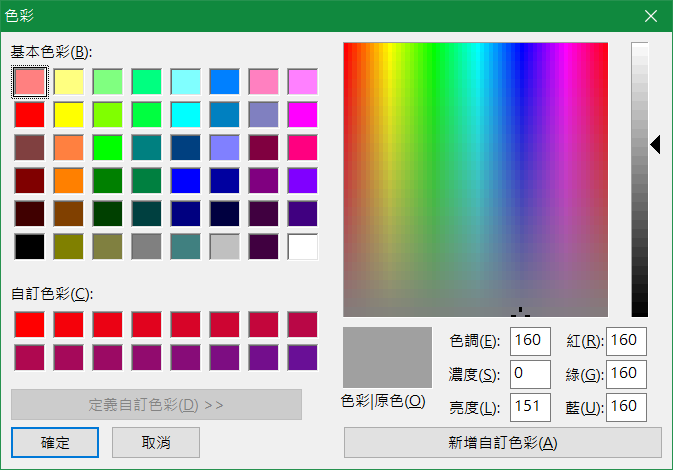The height and width of the screenshot is (470, 673).
Task: Select the medium gray basic color swatch
Action: (146, 247)
